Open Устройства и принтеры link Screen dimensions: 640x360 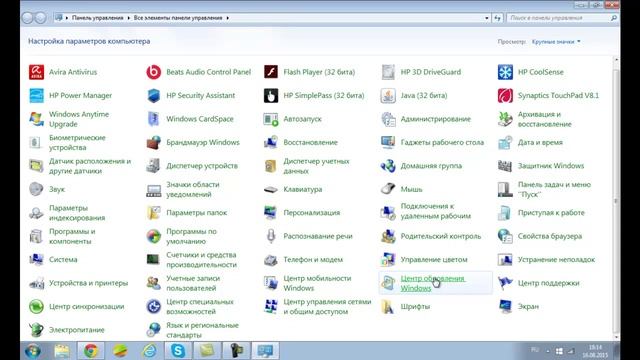coord(88,283)
